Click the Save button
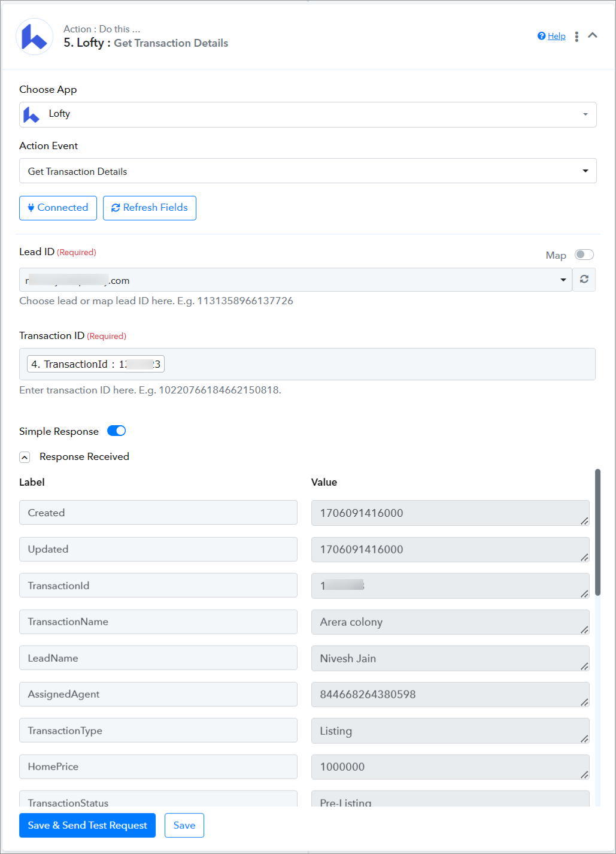Screen dimensions: 616x854 pyautogui.click(x=184, y=825)
